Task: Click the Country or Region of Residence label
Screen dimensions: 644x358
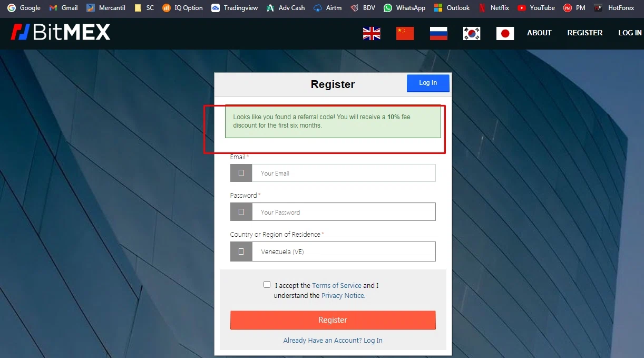Action: (275, 235)
